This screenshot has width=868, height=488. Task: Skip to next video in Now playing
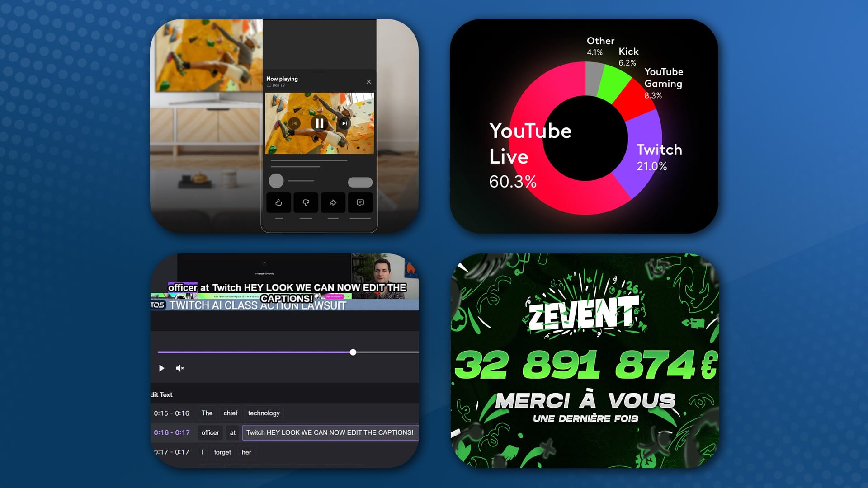tap(344, 123)
